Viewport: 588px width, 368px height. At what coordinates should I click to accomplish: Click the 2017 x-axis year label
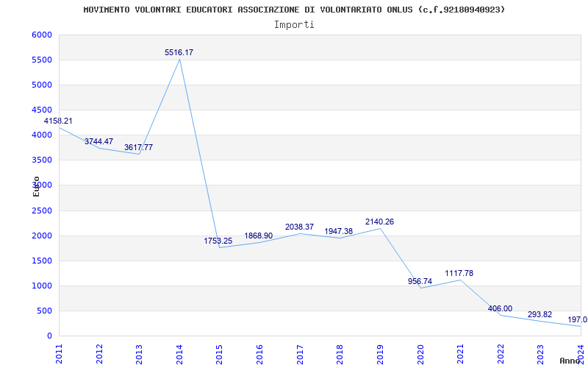point(300,355)
